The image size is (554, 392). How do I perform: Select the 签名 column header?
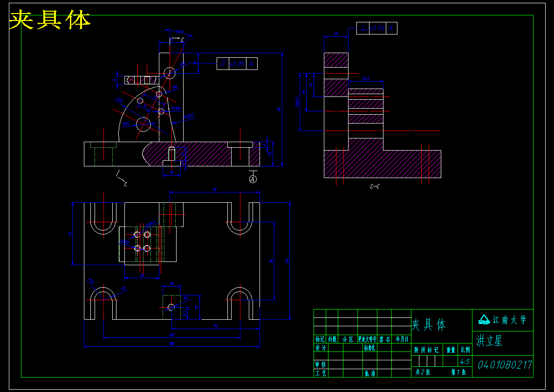pyautogui.click(x=384, y=339)
